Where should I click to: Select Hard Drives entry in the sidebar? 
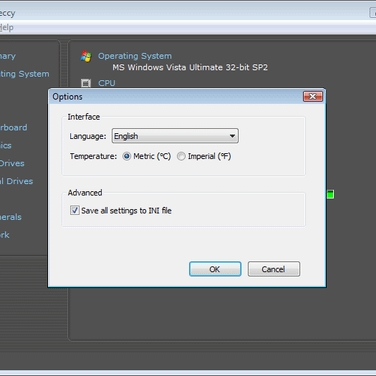click(12, 163)
